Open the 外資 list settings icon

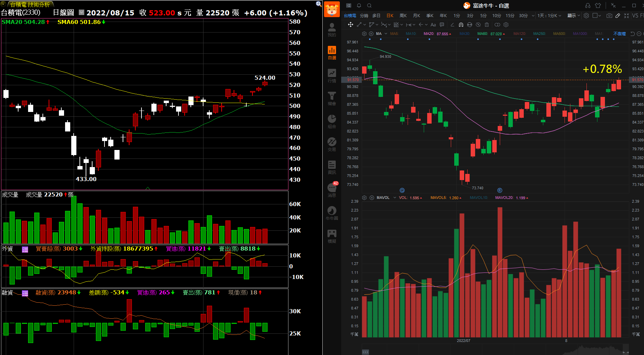pyautogui.click(x=25, y=250)
